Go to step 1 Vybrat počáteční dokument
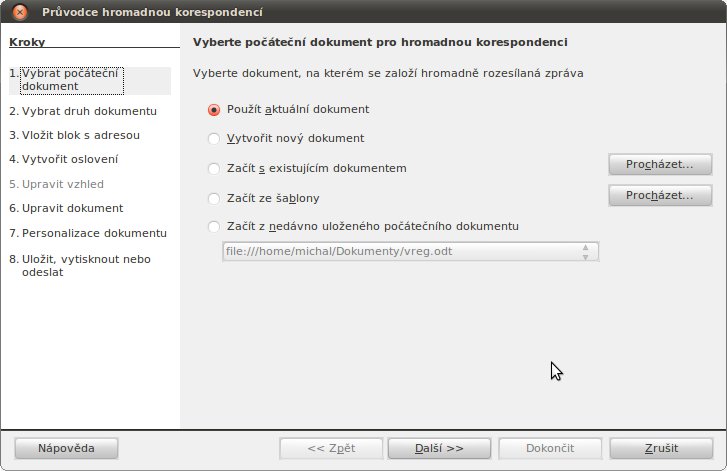The width and height of the screenshot is (727, 471). (72, 80)
